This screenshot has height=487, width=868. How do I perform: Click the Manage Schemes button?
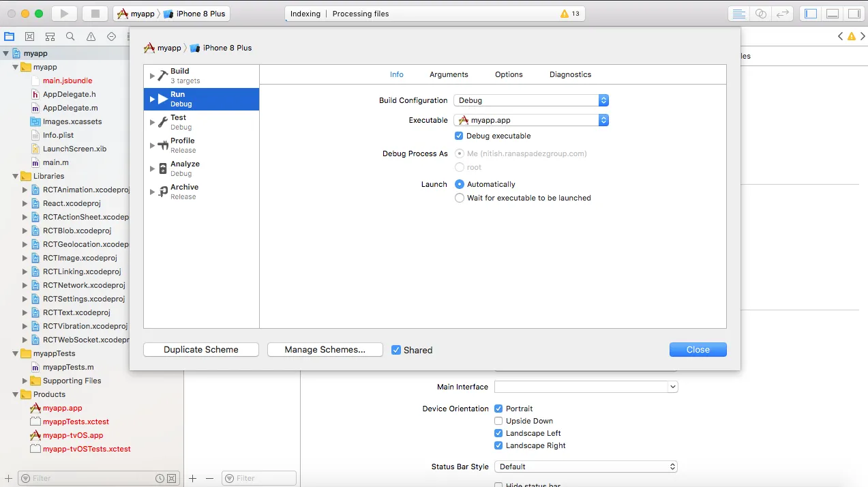[325, 349]
